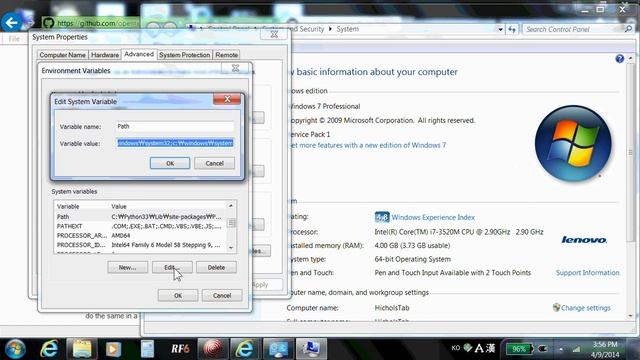The image size is (640, 360).
Task: Click the GitHub favicon in the address bar
Action: point(49,23)
